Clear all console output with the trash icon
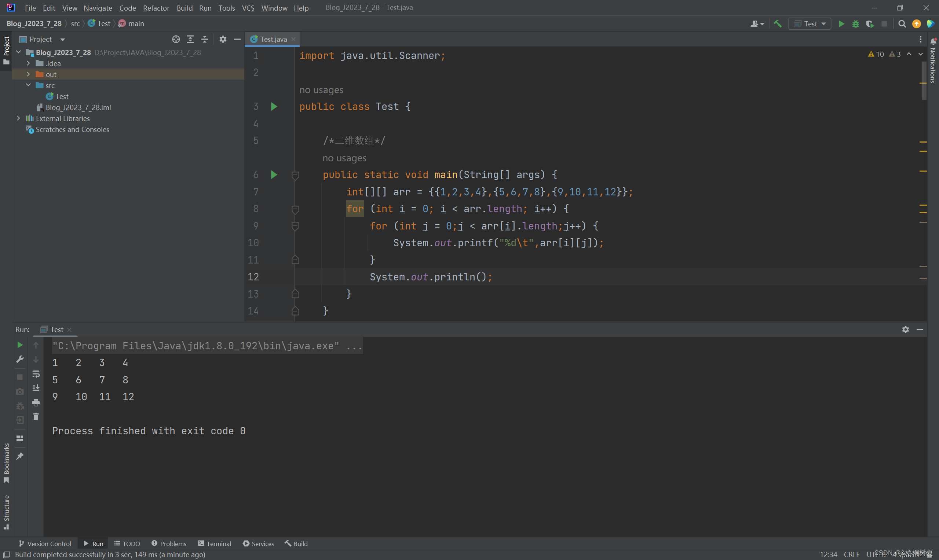Image resolution: width=939 pixels, height=560 pixels. (36, 417)
